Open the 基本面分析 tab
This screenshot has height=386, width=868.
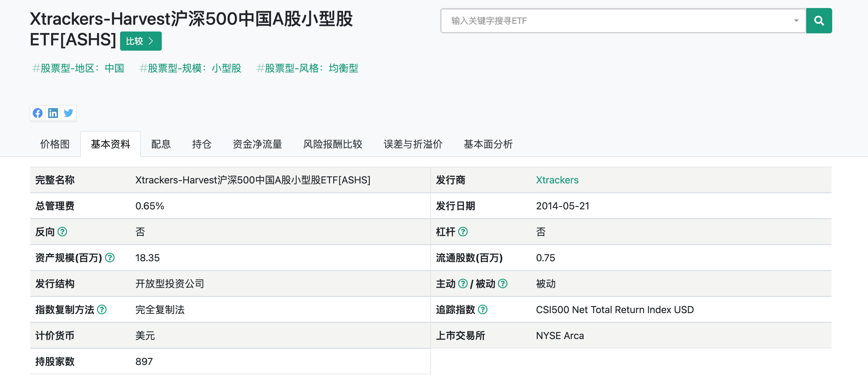tap(488, 144)
